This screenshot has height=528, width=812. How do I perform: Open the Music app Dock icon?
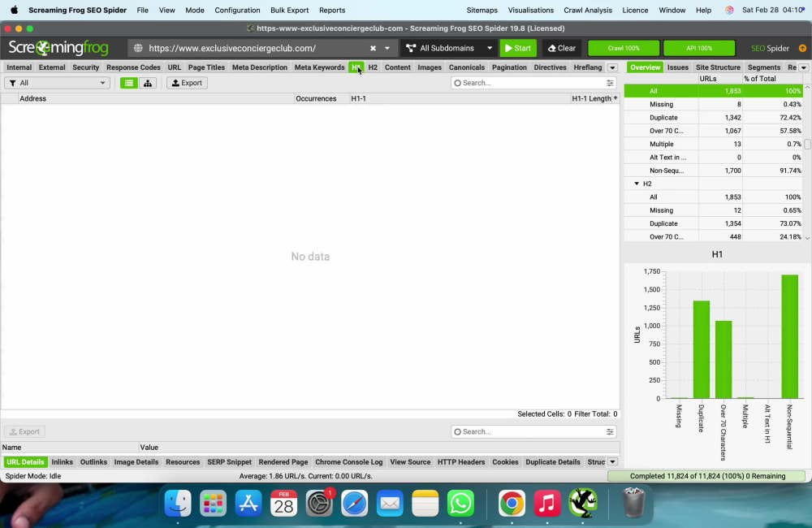click(546, 503)
